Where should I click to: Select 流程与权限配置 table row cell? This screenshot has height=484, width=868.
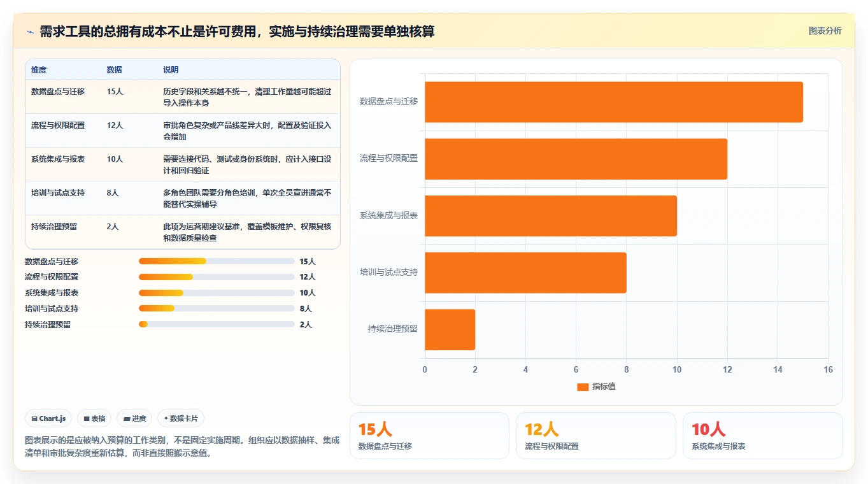coord(58,125)
